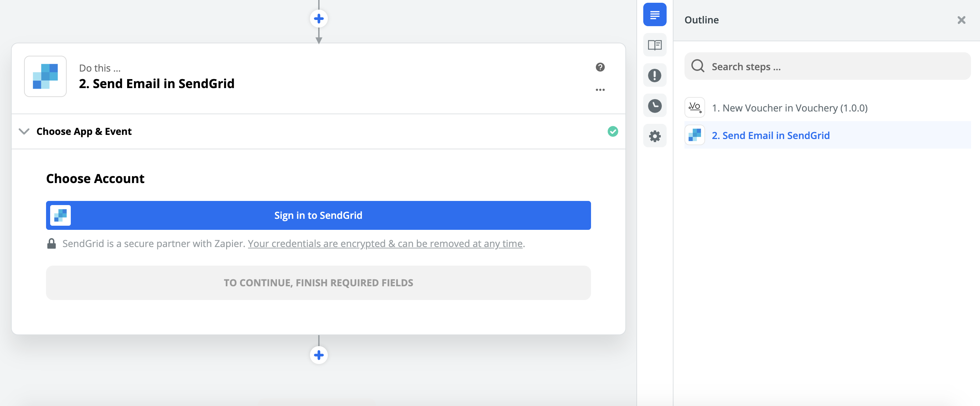Click the green checkmark on Choose App & Event
The width and height of the screenshot is (980, 406).
click(612, 131)
